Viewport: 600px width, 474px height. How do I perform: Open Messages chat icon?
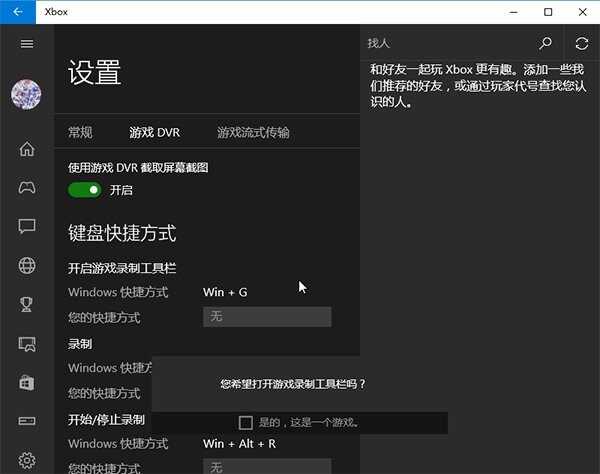pyautogui.click(x=27, y=226)
